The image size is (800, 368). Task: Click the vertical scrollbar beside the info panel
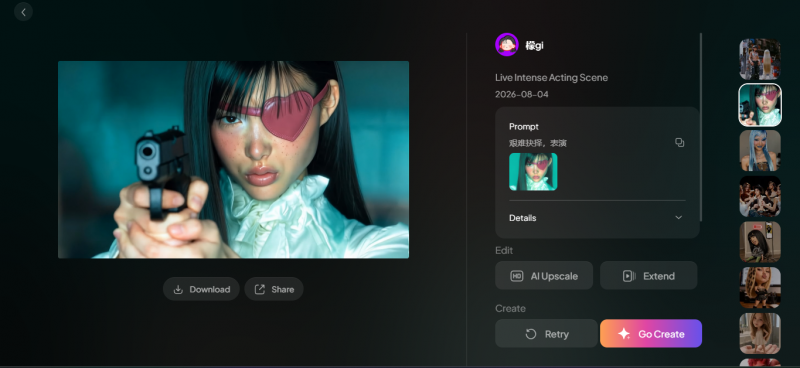pos(701,127)
